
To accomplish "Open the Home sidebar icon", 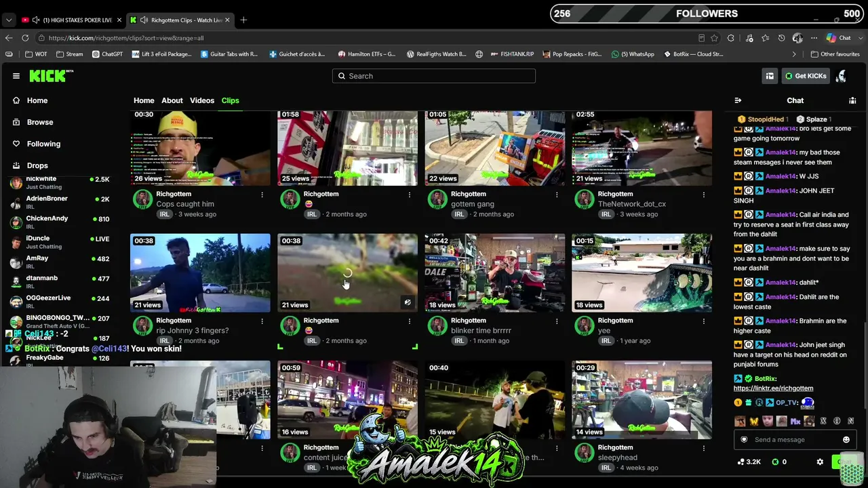I will (x=16, y=100).
